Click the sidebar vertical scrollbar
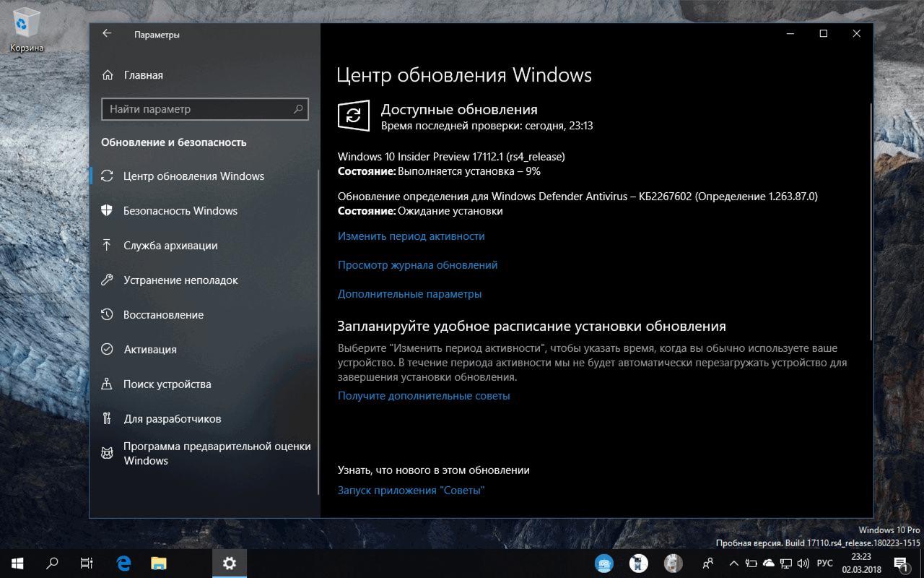The image size is (924, 578). [x=318, y=332]
